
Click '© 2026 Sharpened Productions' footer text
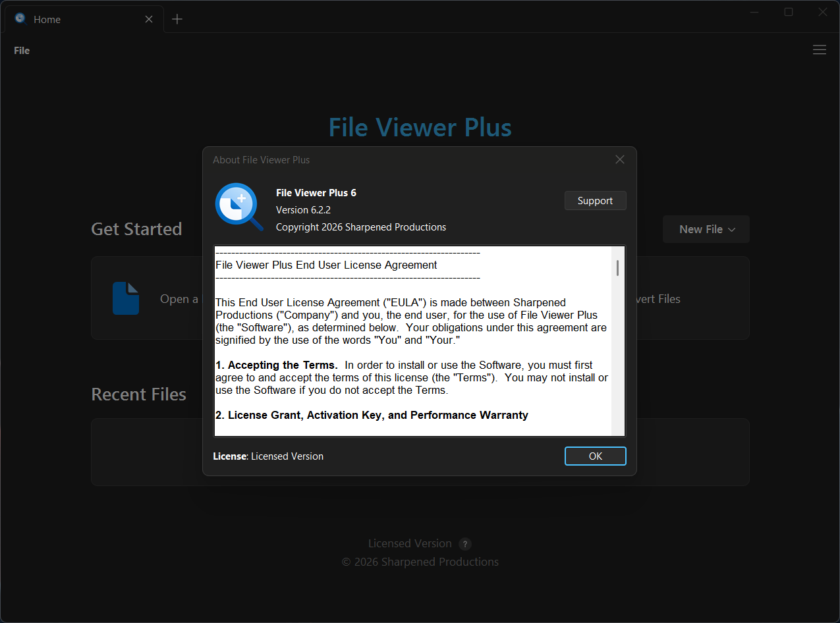[x=420, y=562]
